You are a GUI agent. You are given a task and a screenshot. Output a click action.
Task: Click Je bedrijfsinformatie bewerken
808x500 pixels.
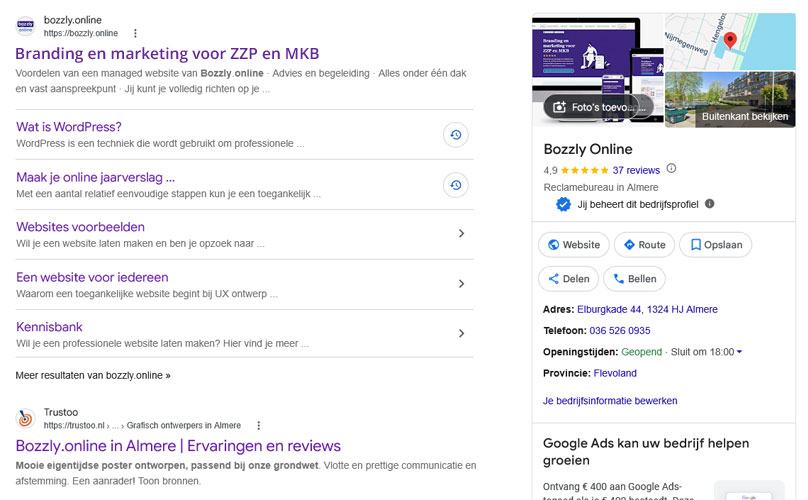[x=610, y=401]
